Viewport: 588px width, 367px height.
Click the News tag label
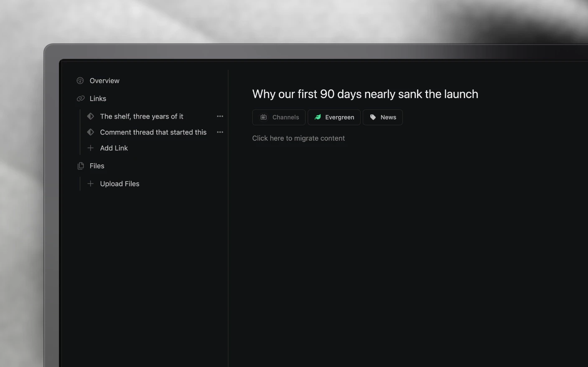point(388,117)
